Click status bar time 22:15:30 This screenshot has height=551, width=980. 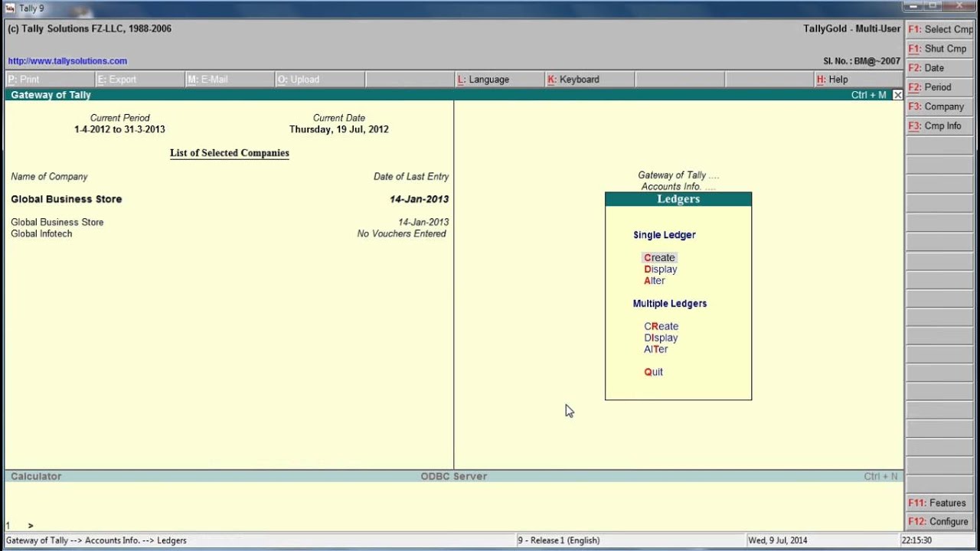[916, 540]
